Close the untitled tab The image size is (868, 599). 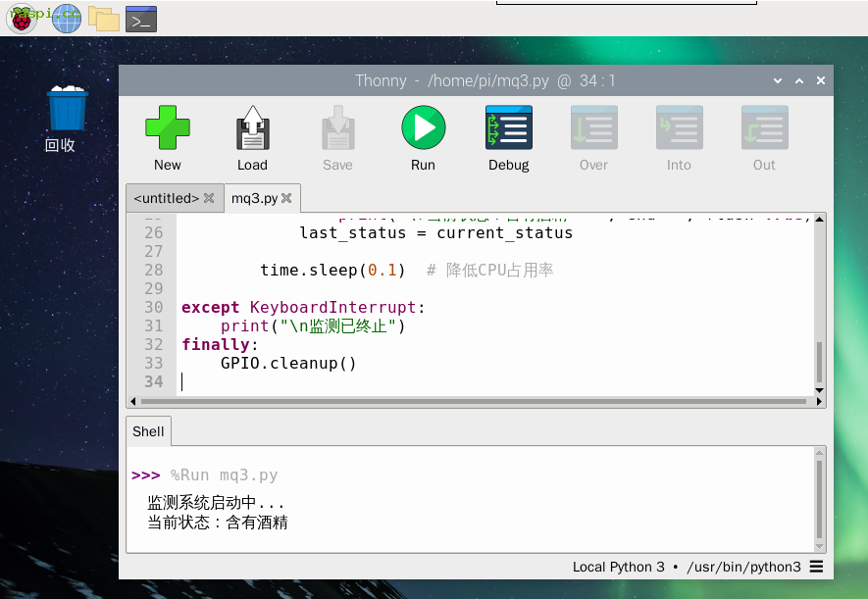click(209, 198)
